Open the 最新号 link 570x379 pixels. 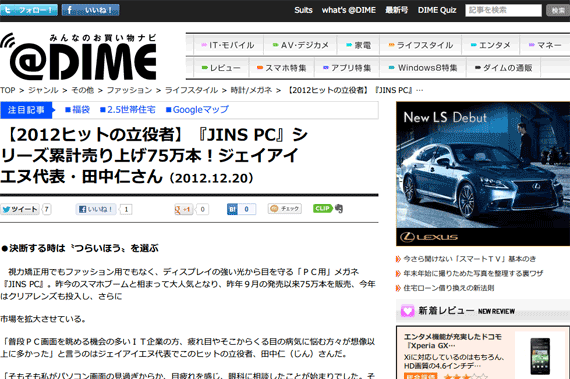(x=397, y=10)
